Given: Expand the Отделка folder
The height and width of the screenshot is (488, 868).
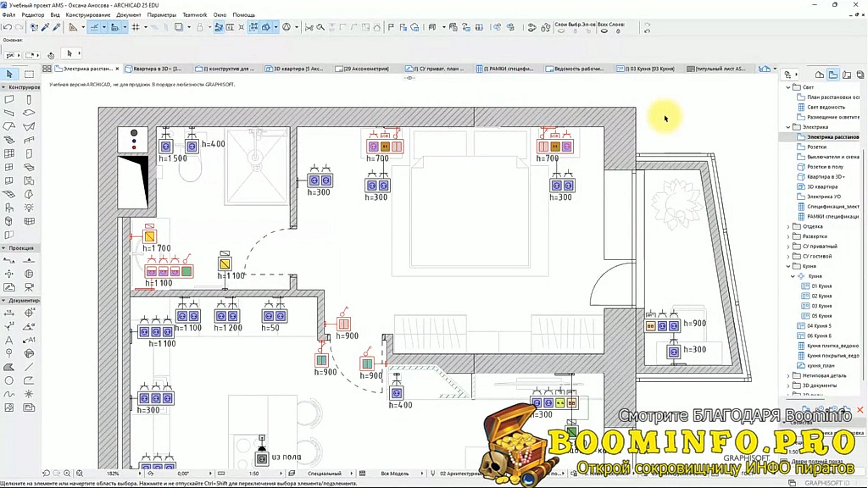Looking at the screenshot, I should 788,226.
